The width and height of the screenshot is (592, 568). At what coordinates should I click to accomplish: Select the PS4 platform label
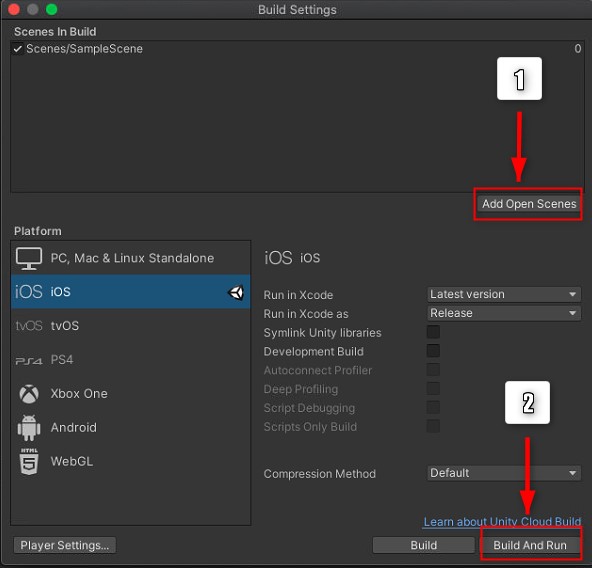pos(62,360)
